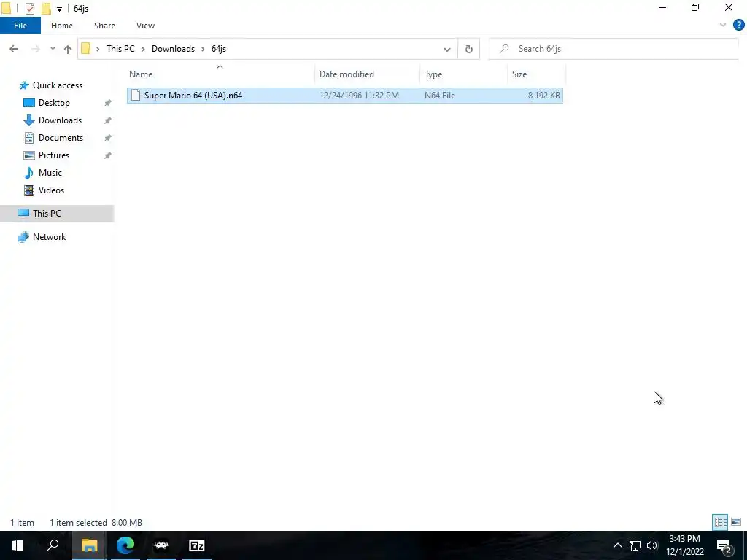Click the 8,192 KB size cell
747x560 pixels.
(x=544, y=96)
